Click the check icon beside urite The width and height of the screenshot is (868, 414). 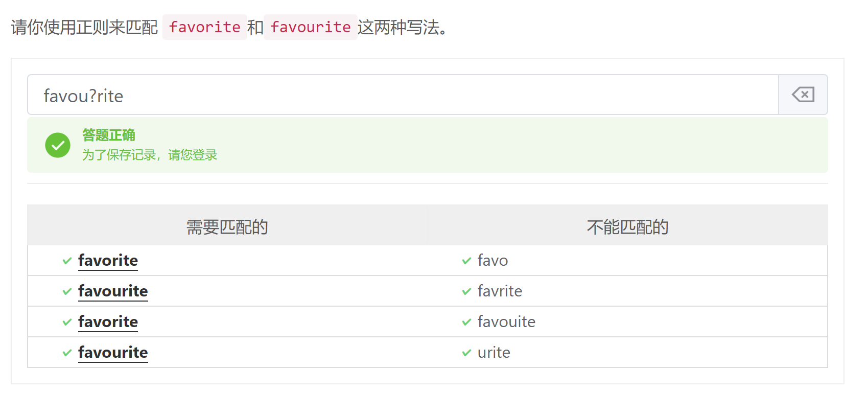tap(466, 353)
